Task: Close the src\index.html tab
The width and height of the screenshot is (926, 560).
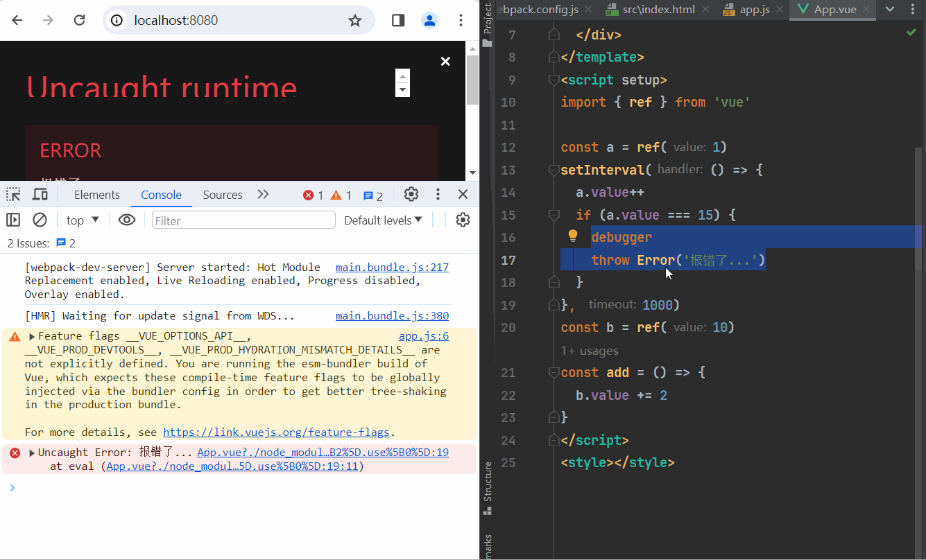Action: [x=706, y=9]
